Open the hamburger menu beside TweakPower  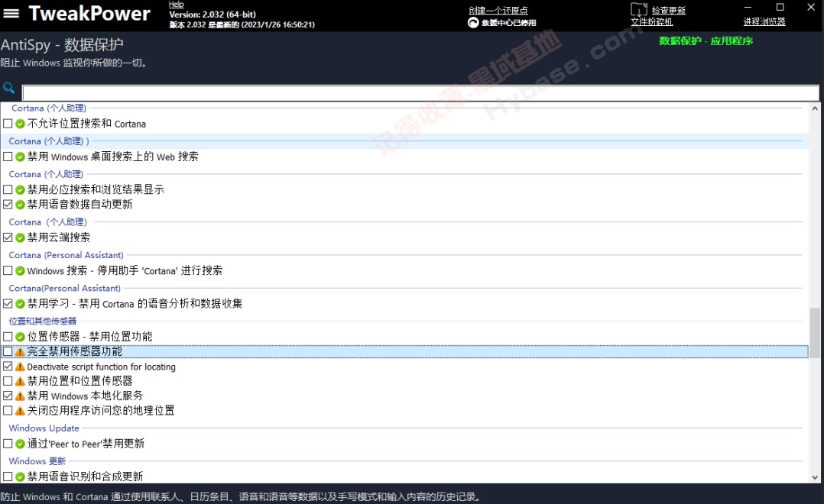coord(11,13)
